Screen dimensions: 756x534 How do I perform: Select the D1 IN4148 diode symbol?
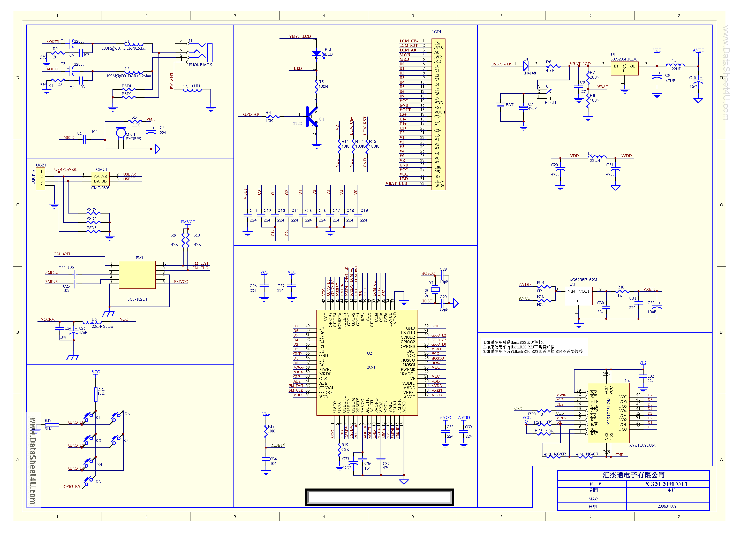tap(526, 66)
